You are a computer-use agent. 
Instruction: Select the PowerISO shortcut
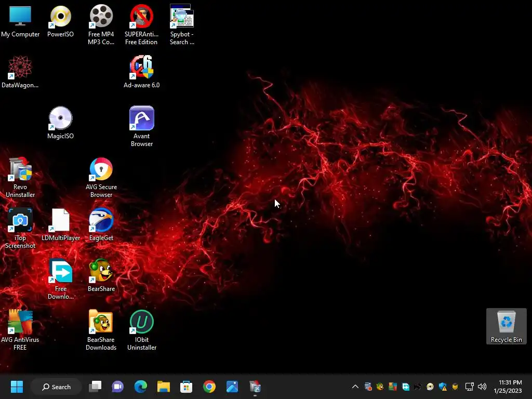pyautogui.click(x=60, y=21)
